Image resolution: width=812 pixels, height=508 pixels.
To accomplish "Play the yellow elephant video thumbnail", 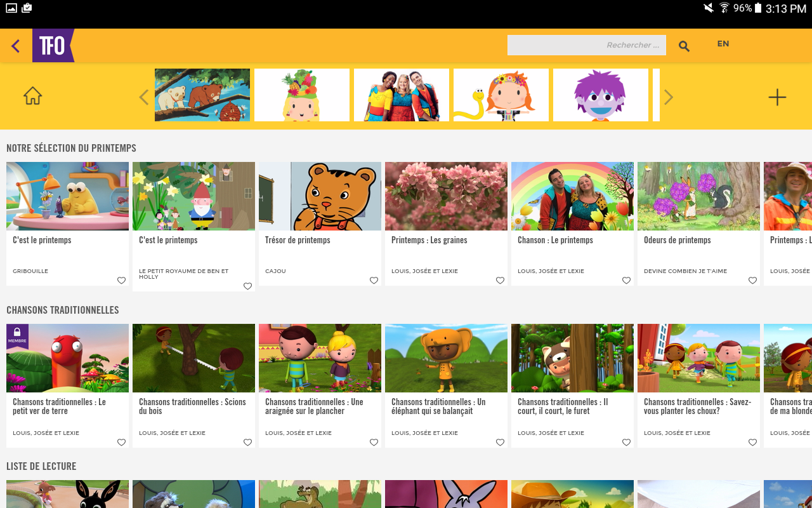I will (x=446, y=358).
